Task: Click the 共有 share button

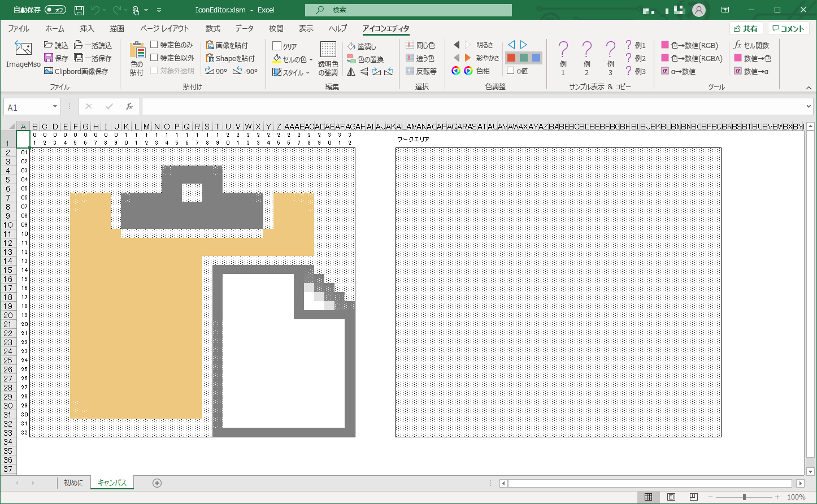Action: (x=746, y=29)
